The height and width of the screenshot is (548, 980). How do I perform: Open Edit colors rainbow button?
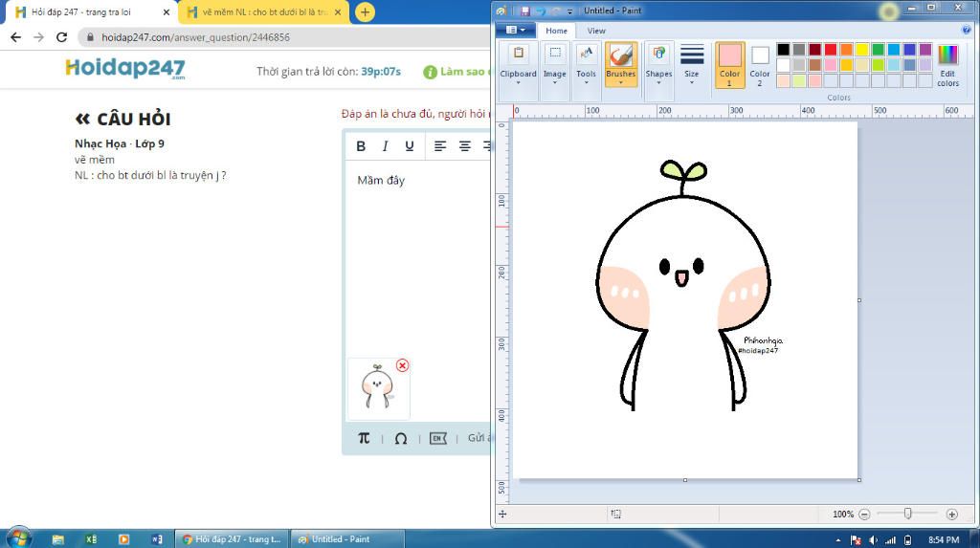point(947,64)
